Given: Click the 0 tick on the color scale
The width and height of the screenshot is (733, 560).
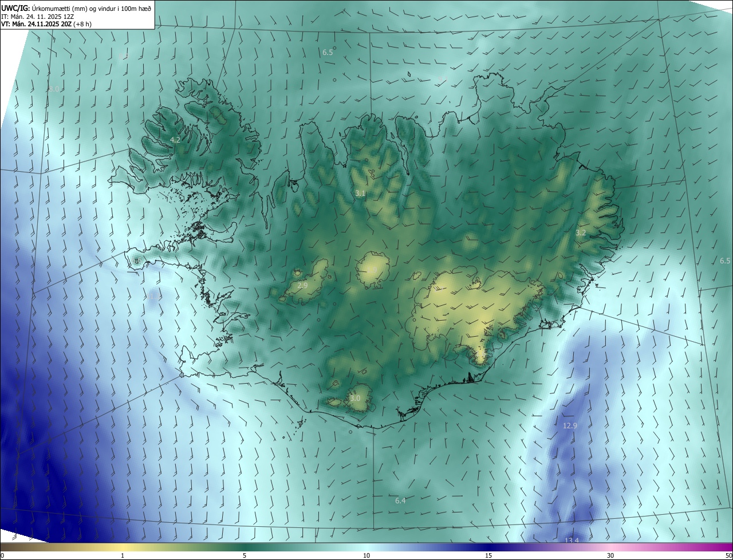Looking at the screenshot, I should [2, 555].
